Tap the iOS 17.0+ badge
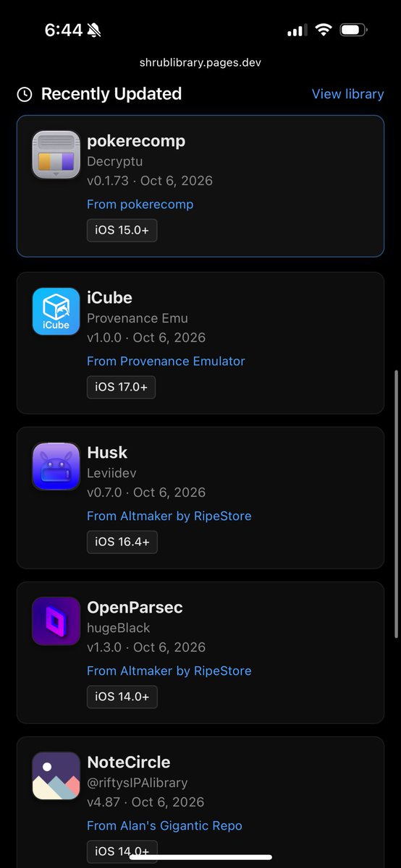401x868 pixels. pyautogui.click(x=121, y=387)
